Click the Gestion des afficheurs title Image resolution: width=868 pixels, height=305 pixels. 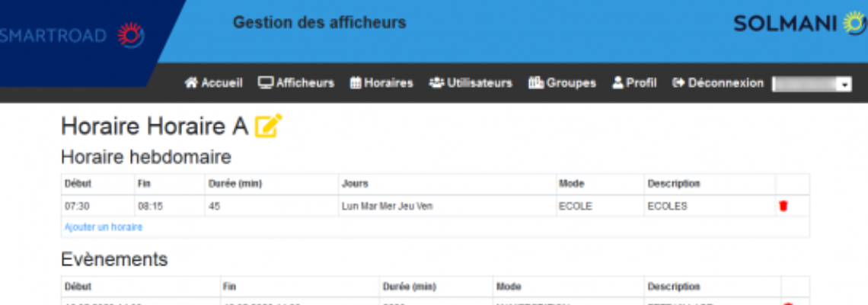[x=319, y=23]
